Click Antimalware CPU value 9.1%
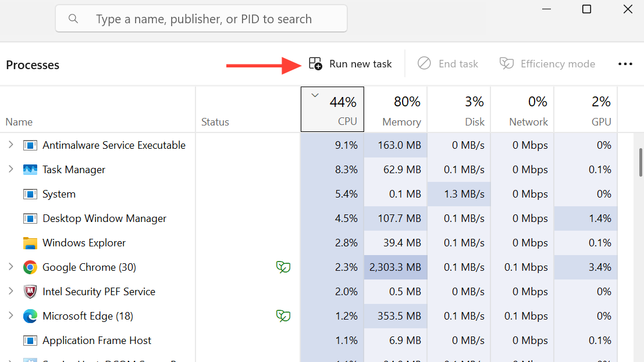Viewport: 644px width, 362px height. click(x=346, y=145)
